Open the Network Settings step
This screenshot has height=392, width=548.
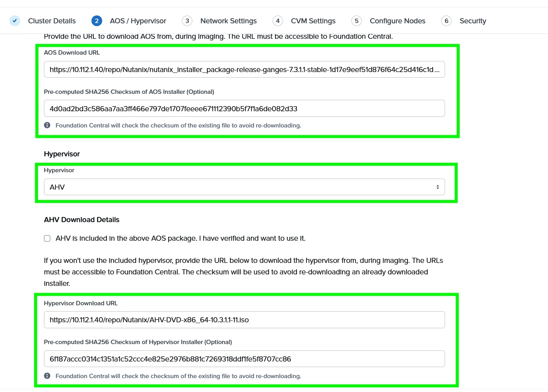click(x=228, y=21)
